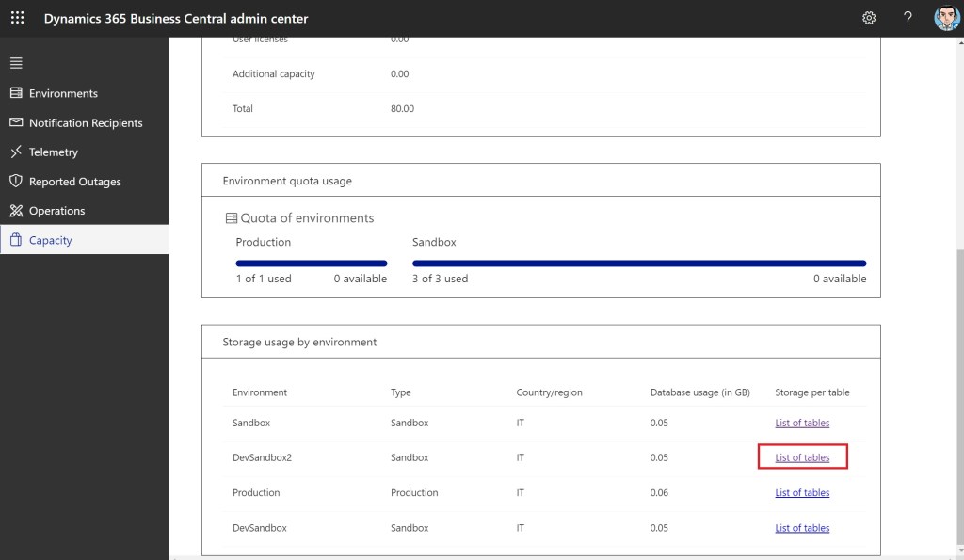Click the Sandbox quota progress bar
The image size is (964, 560).
tap(638, 264)
